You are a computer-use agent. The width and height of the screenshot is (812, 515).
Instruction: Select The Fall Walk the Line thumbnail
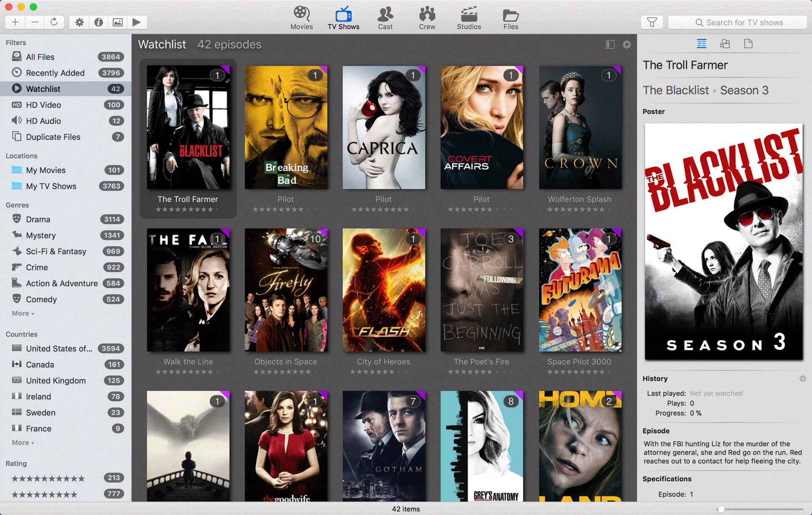(x=188, y=290)
